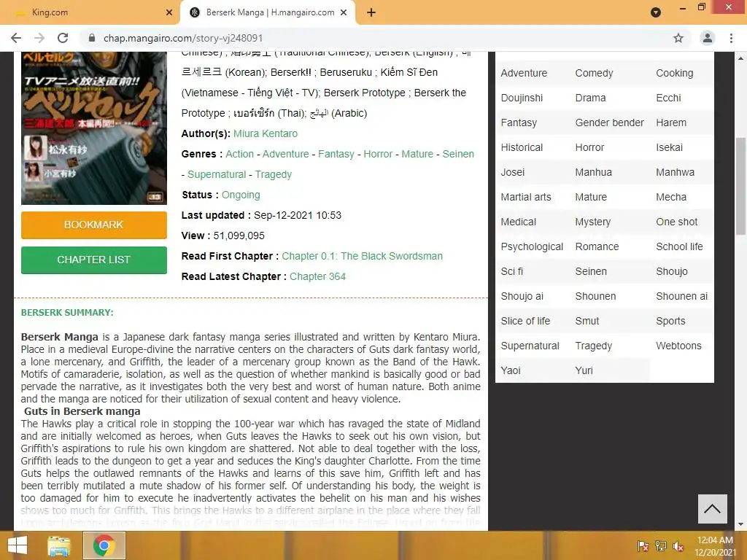Click the muted speaker tray icon

(x=678, y=545)
